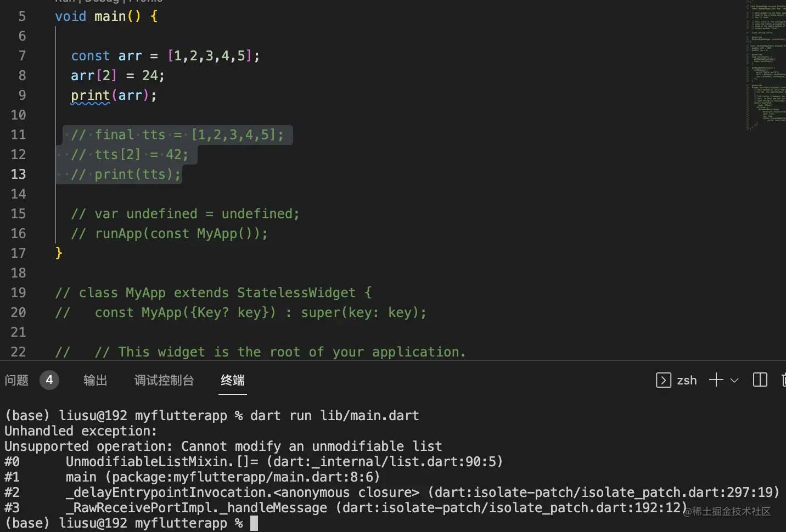The height and width of the screenshot is (532, 786).
Task: Click commented '// print(tts);' line
Action: [126, 174]
